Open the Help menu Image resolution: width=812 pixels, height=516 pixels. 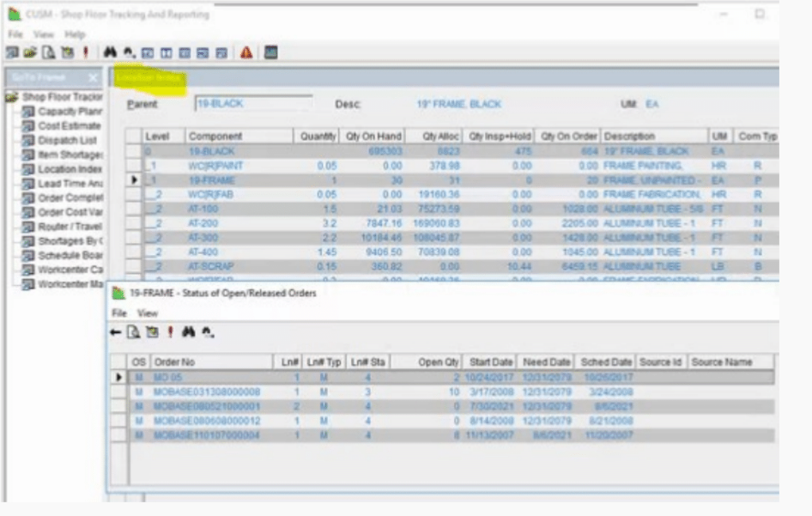(75, 34)
